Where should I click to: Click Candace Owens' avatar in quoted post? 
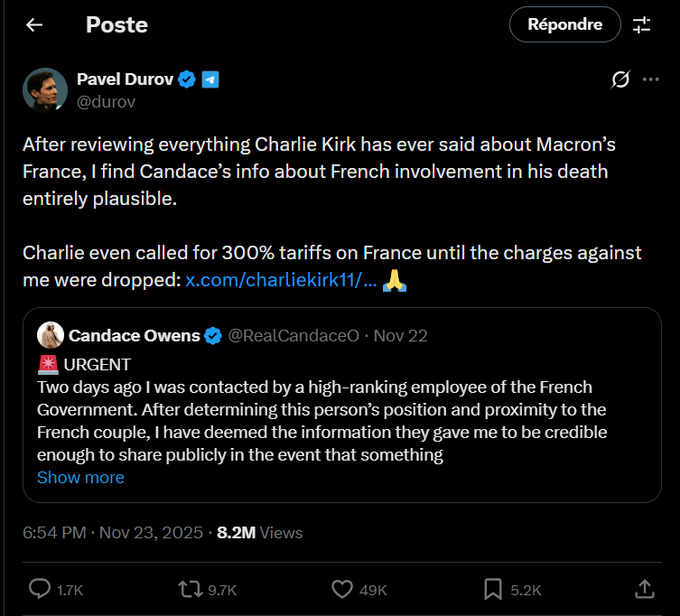tap(51, 335)
